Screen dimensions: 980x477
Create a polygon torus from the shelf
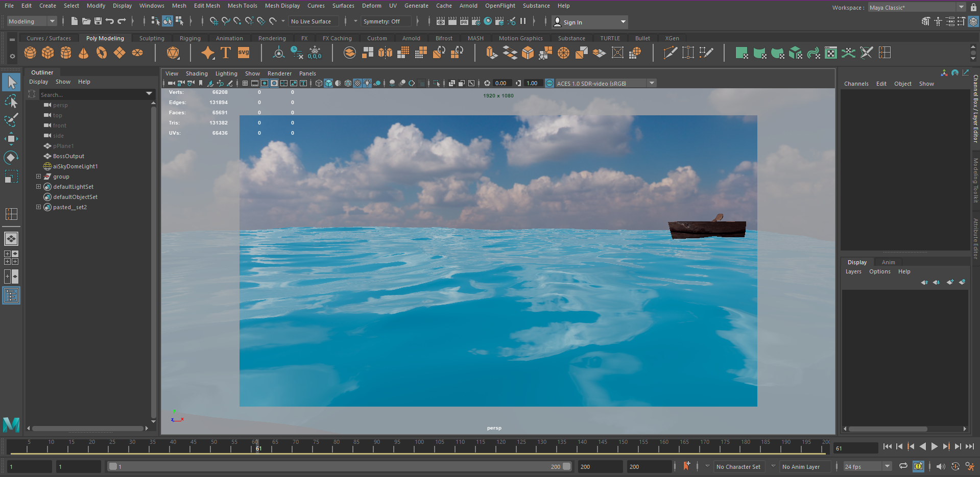(102, 53)
